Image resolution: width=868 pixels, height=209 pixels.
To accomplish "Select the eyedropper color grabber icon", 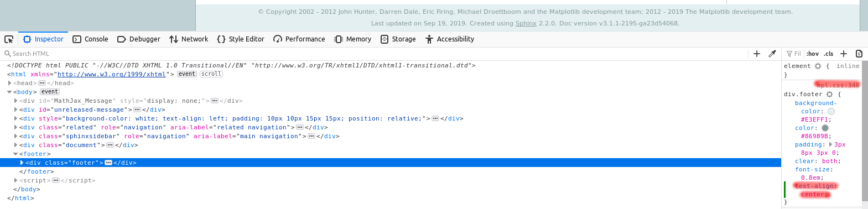I will [772, 54].
